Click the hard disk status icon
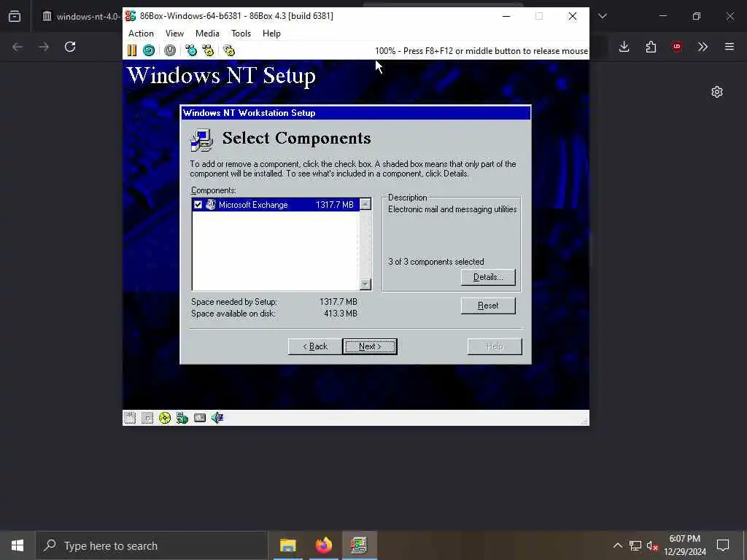This screenshot has width=747, height=560. click(200, 418)
